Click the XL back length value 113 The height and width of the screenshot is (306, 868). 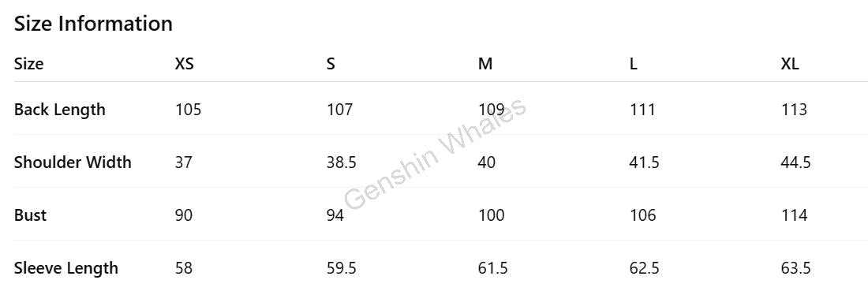click(x=794, y=110)
